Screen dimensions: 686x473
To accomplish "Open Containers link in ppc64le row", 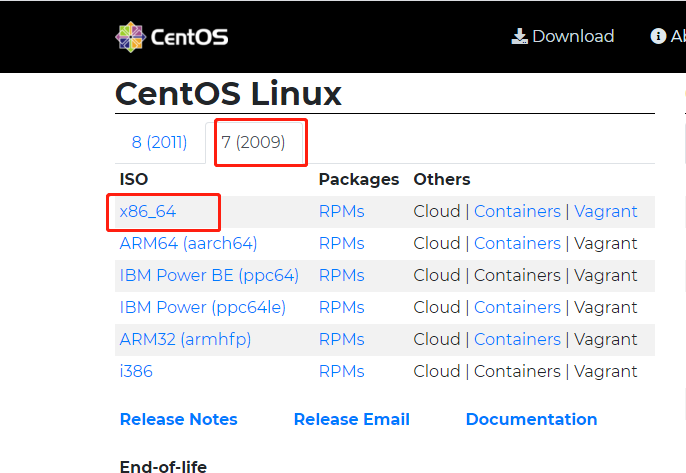I will click(517, 307).
